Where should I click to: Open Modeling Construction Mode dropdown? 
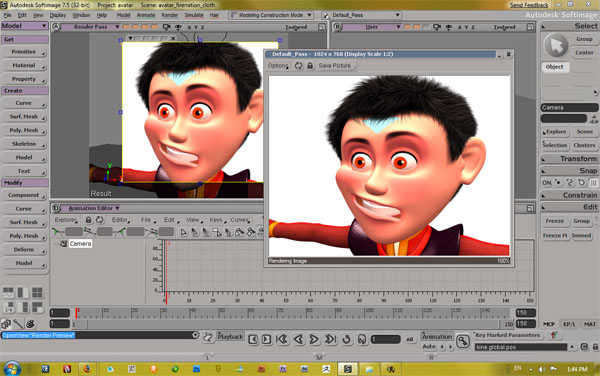tap(271, 15)
